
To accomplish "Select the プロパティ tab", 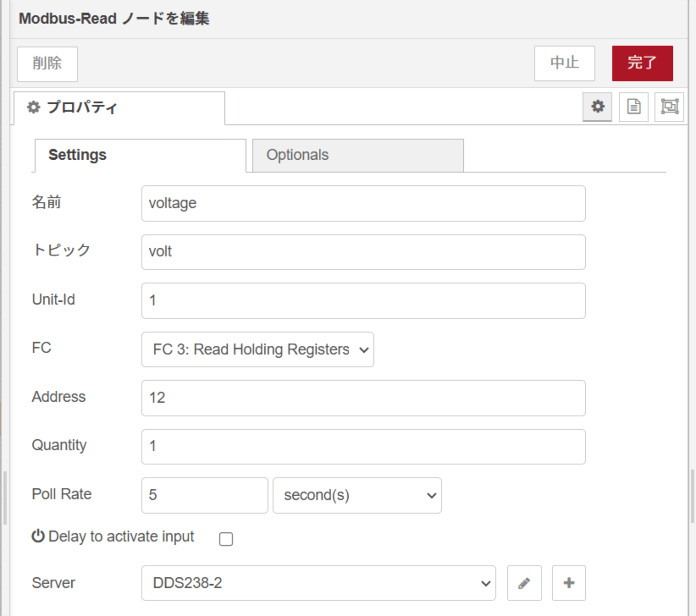I will pyautogui.click(x=119, y=107).
